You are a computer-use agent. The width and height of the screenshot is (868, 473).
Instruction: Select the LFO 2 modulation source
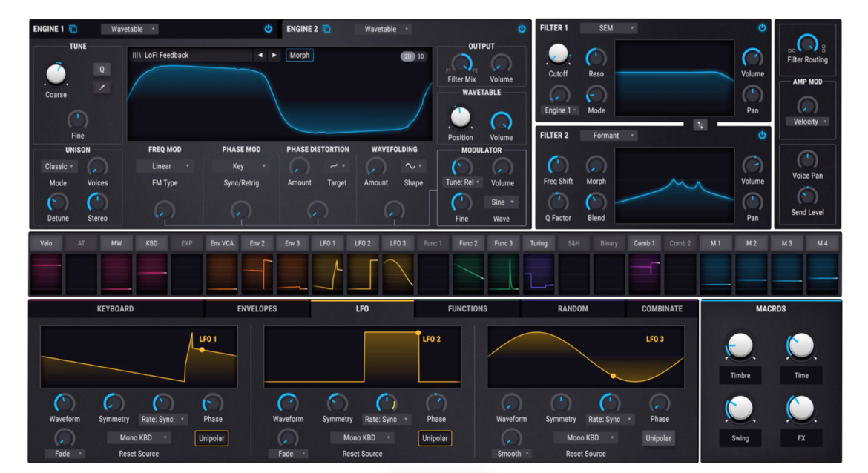[x=363, y=243]
